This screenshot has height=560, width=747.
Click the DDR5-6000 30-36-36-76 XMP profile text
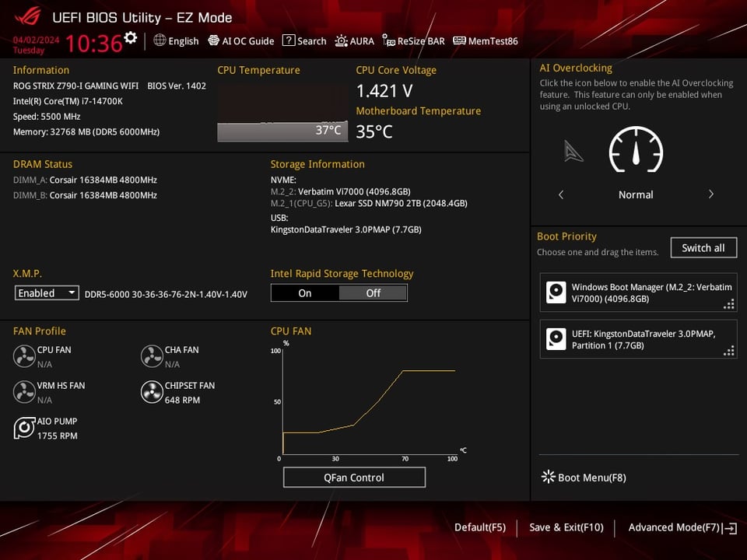click(166, 294)
